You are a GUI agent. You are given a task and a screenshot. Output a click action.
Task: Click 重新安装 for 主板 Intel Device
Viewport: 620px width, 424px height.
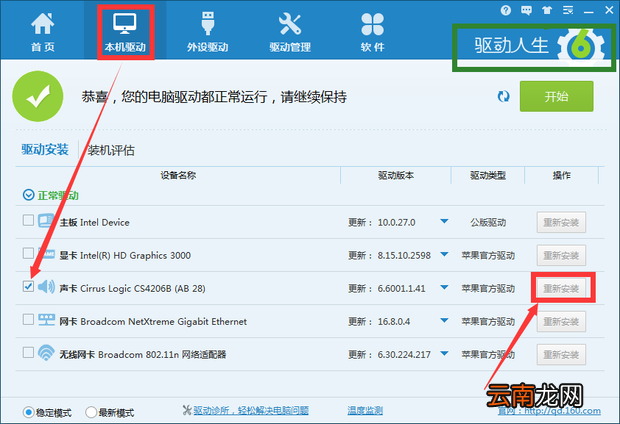point(561,222)
